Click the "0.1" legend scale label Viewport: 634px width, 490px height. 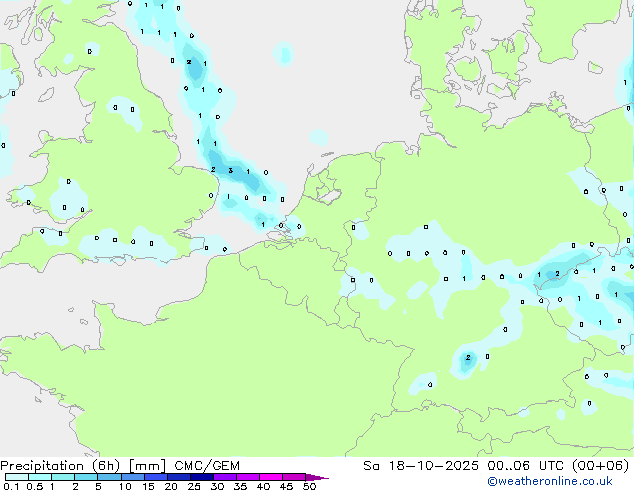[x=11, y=486]
